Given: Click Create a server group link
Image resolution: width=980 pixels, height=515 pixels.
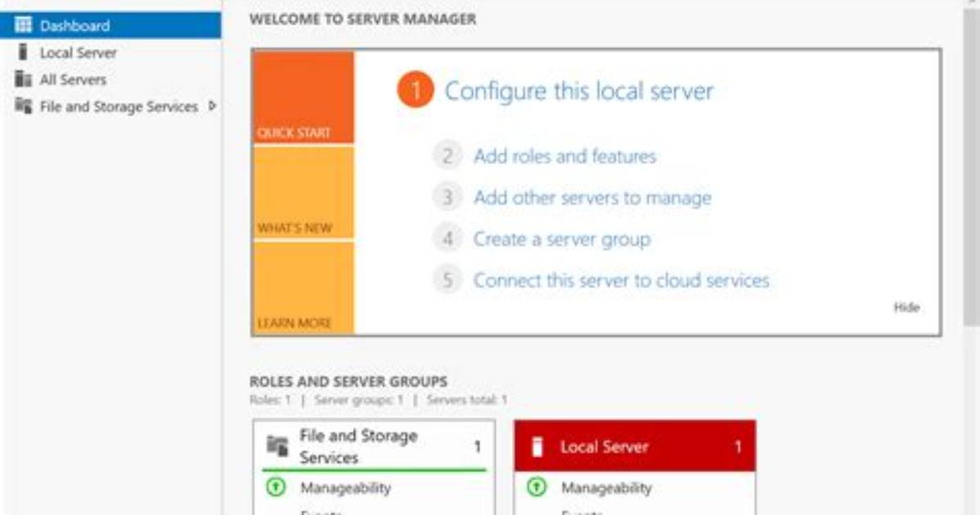Looking at the screenshot, I should pyautogui.click(x=562, y=239).
